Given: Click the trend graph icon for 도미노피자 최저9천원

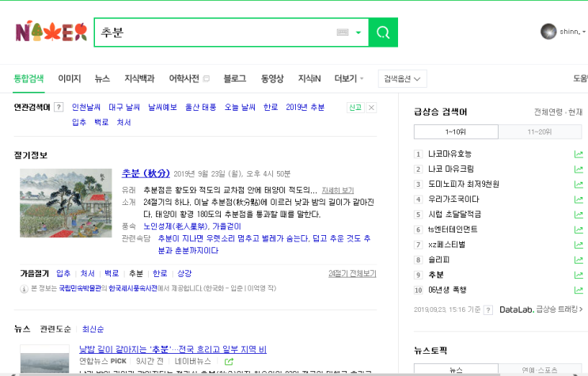Looking at the screenshot, I should [x=579, y=184].
